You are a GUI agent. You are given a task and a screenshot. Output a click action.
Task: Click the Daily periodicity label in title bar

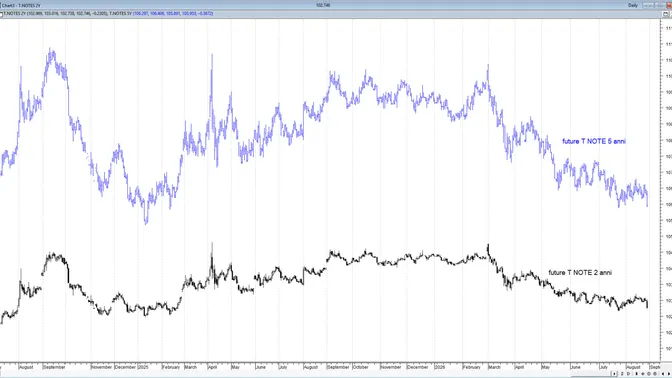[x=633, y=6]
